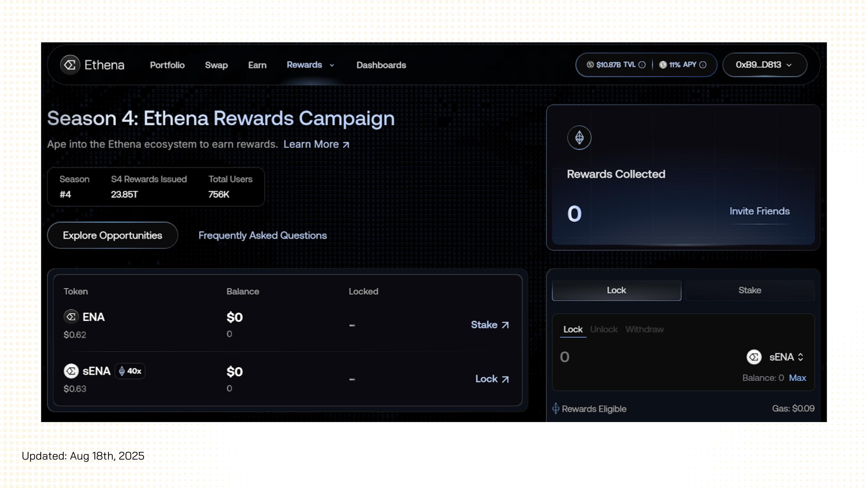
Task: Click the 40x multiplier badge
Action: coord(130,371)
